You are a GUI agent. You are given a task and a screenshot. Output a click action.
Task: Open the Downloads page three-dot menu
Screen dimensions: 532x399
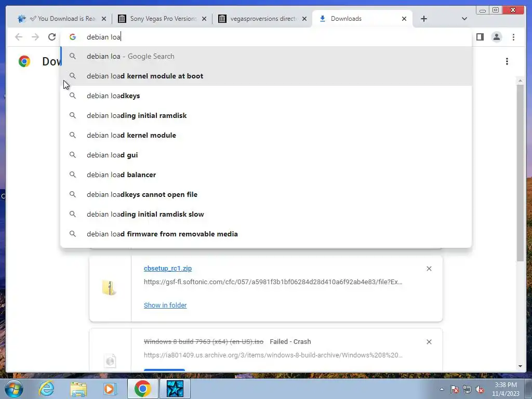pos(507,61)
